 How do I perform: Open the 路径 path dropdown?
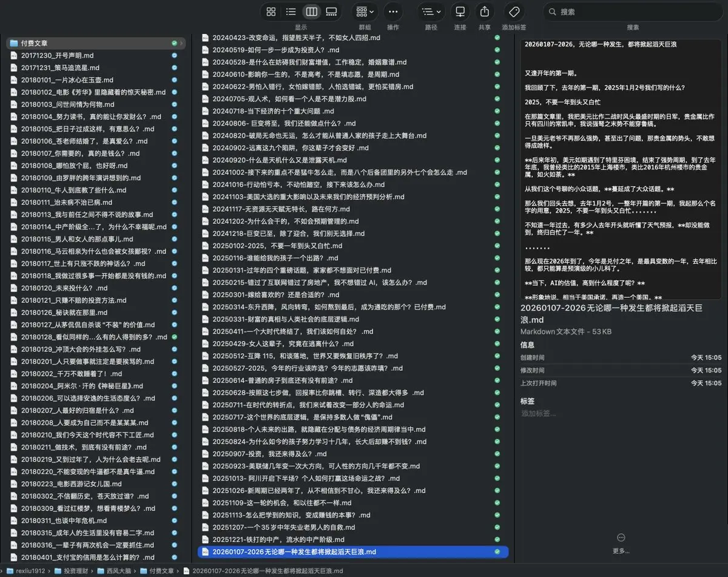[x=431, y=12]
